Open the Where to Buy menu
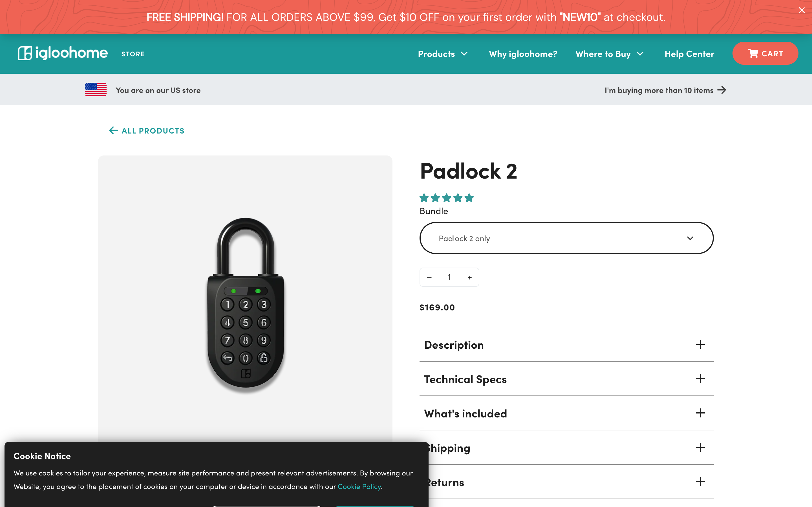The width and height of the screenshot is (812, 507). 609,54
